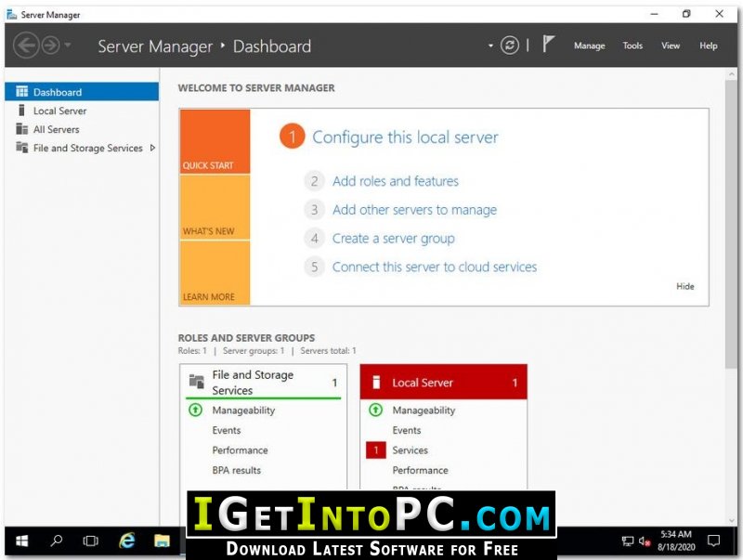Hide the welcome tile
Viewport: 743px width, 560px height.
pos(685,286)
